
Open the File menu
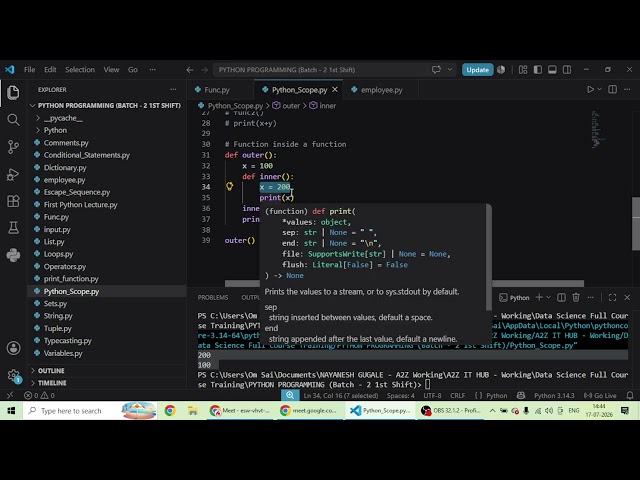(29, 70)
